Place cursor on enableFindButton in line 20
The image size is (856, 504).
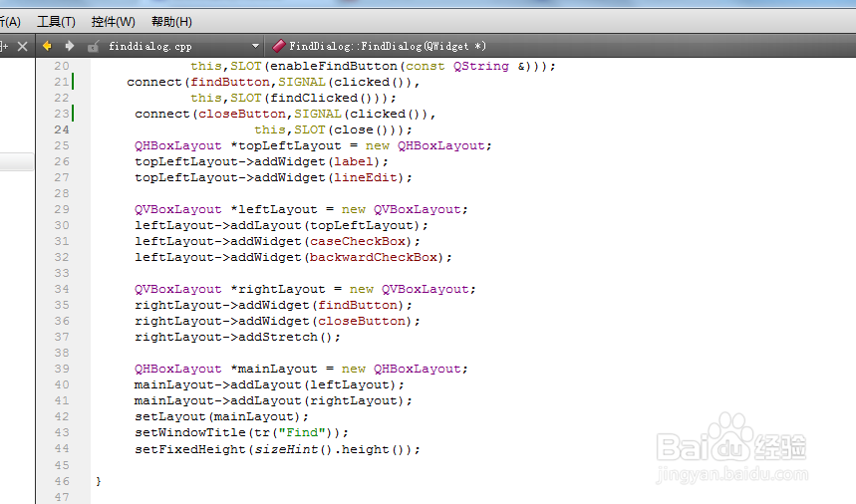click(334, 66)
